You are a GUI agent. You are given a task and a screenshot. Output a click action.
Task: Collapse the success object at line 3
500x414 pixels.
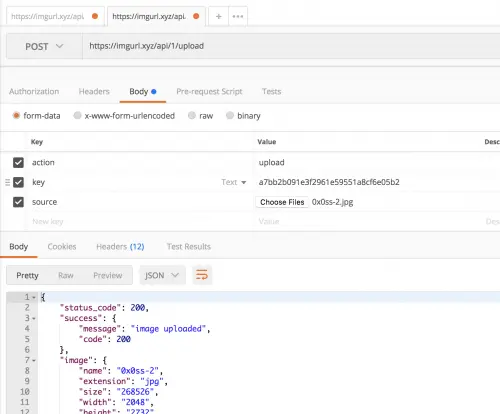click(x=34, y=318)
